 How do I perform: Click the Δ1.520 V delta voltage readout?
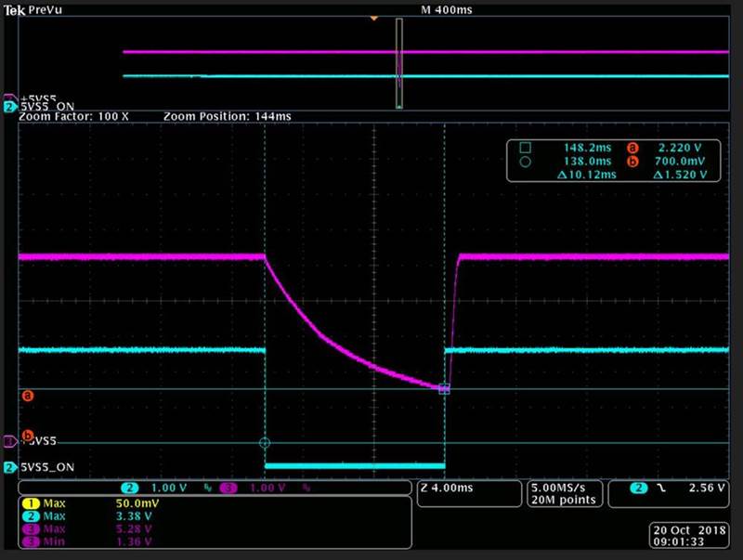tap(680, 175)
